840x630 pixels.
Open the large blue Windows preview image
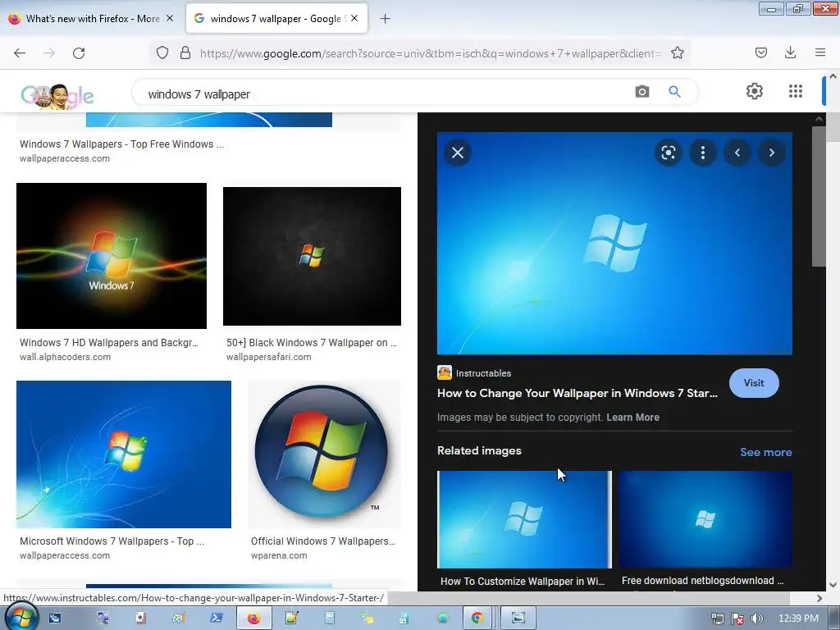[x=614, y=243]
